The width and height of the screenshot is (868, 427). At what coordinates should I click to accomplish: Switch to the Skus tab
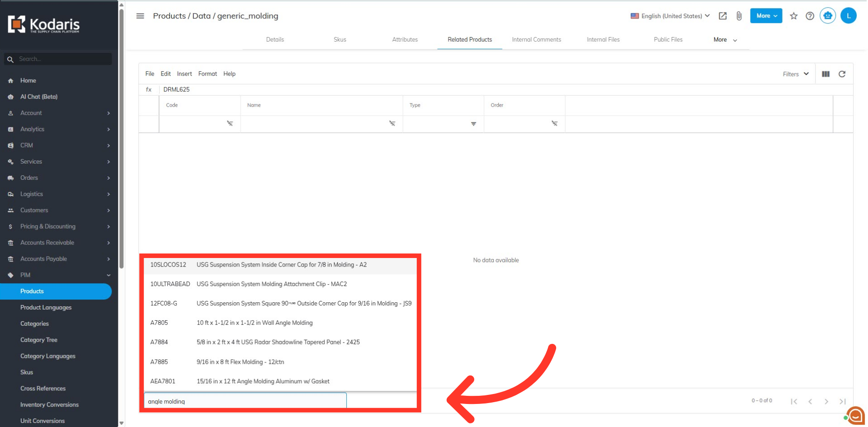point(340,40)
